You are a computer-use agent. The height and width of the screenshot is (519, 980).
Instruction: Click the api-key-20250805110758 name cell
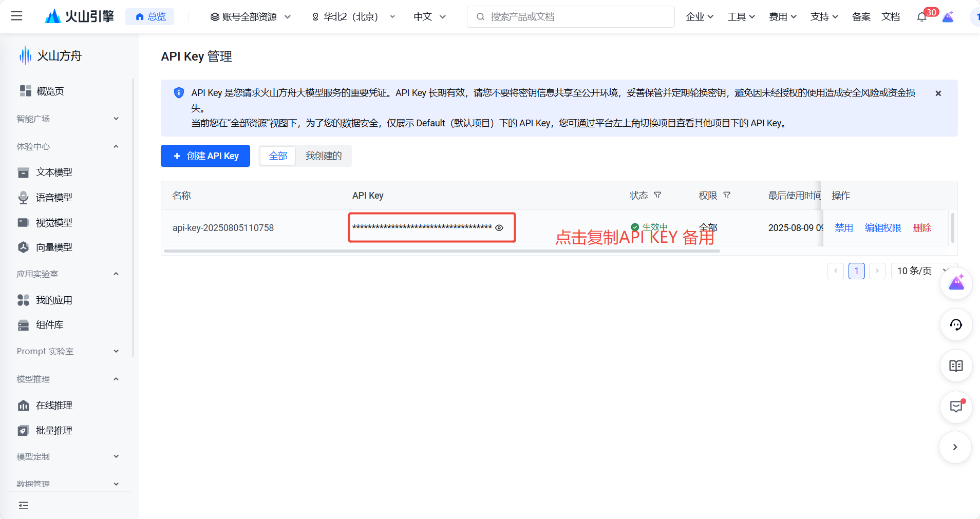pyautogui.click(x=223, y=228)
